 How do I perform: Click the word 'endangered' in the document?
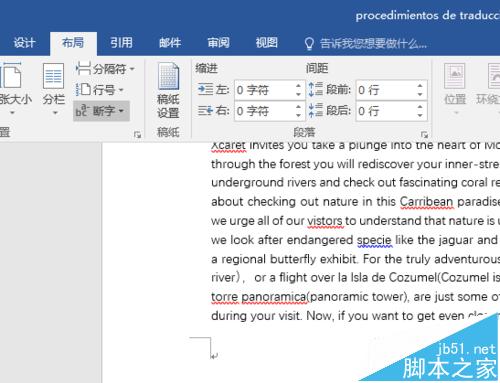[x=320, y=240]
